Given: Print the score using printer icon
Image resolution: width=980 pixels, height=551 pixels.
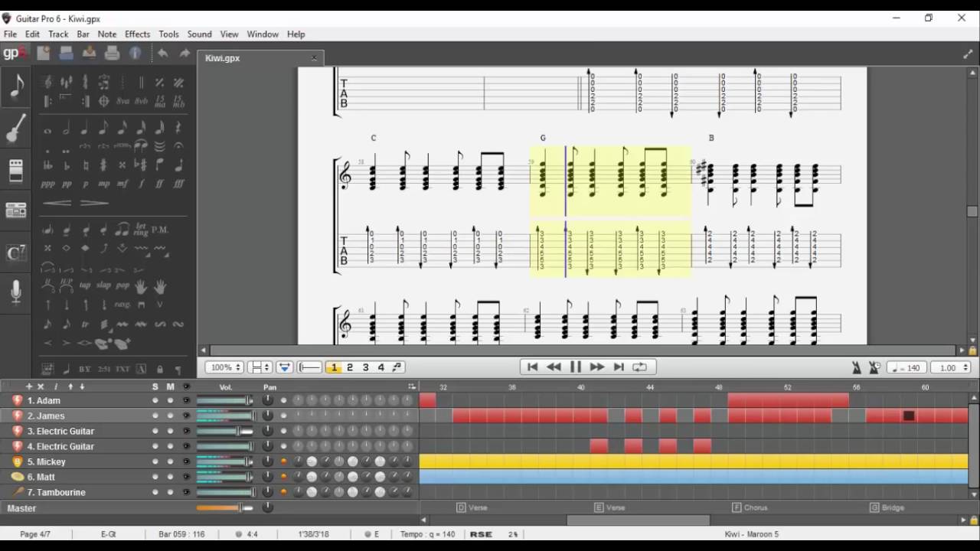Looking at the screenshot, I should coord(112,53).
